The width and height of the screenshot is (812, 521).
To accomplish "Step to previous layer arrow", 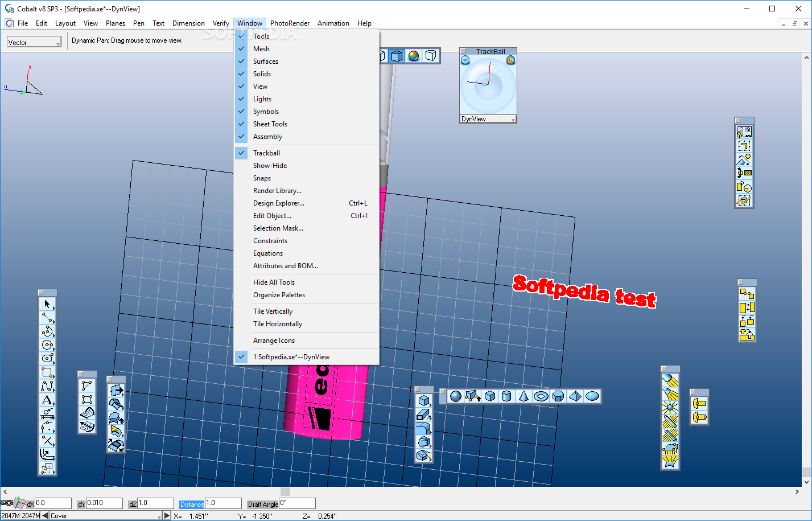I will pos(45,516).
